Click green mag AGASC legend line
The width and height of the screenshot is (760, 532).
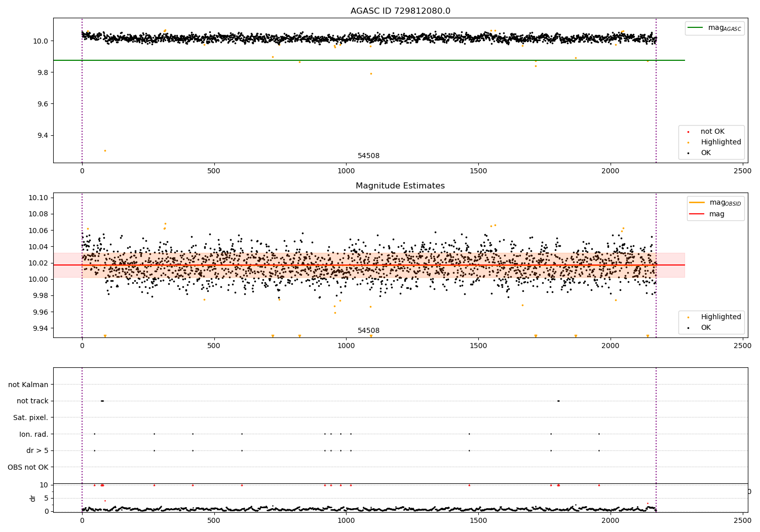pos(695,28)
